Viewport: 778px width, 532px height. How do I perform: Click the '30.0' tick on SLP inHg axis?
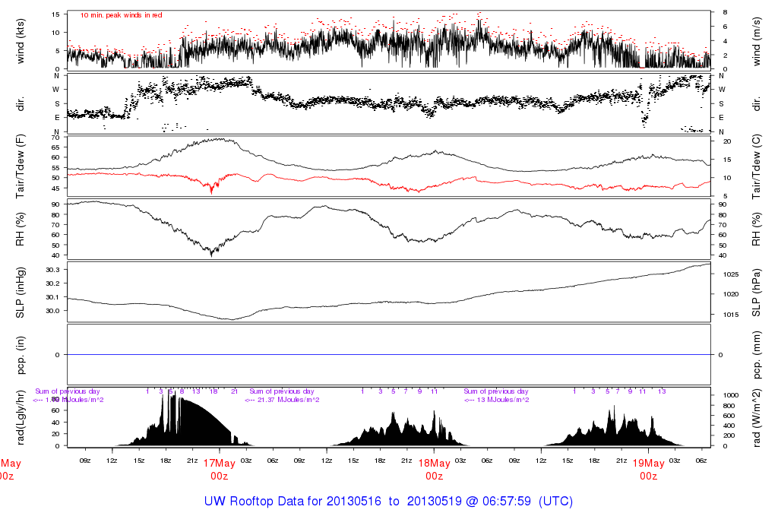click(x=52, y=311)
